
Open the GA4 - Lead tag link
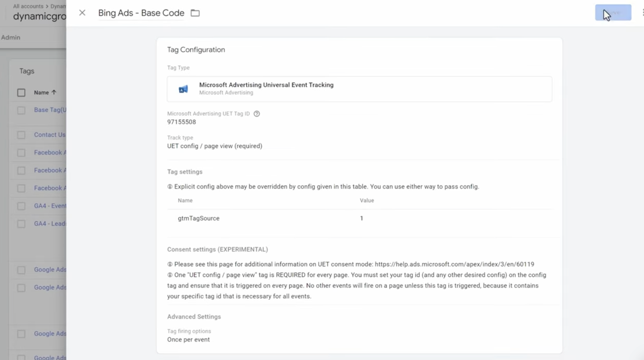coord(50,224)
